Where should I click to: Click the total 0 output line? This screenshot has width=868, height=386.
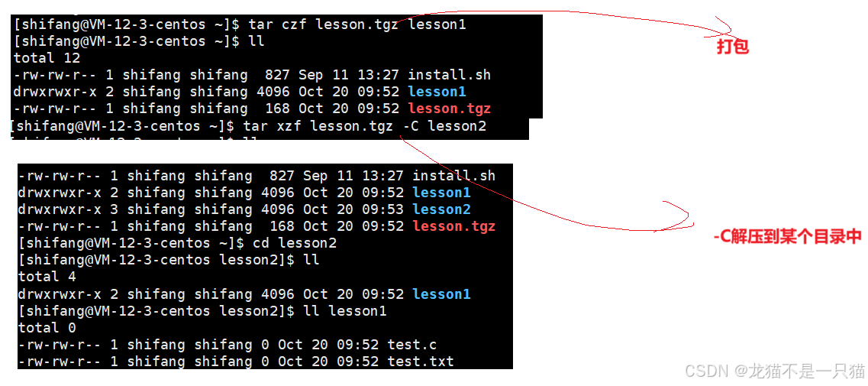point(47,328)
